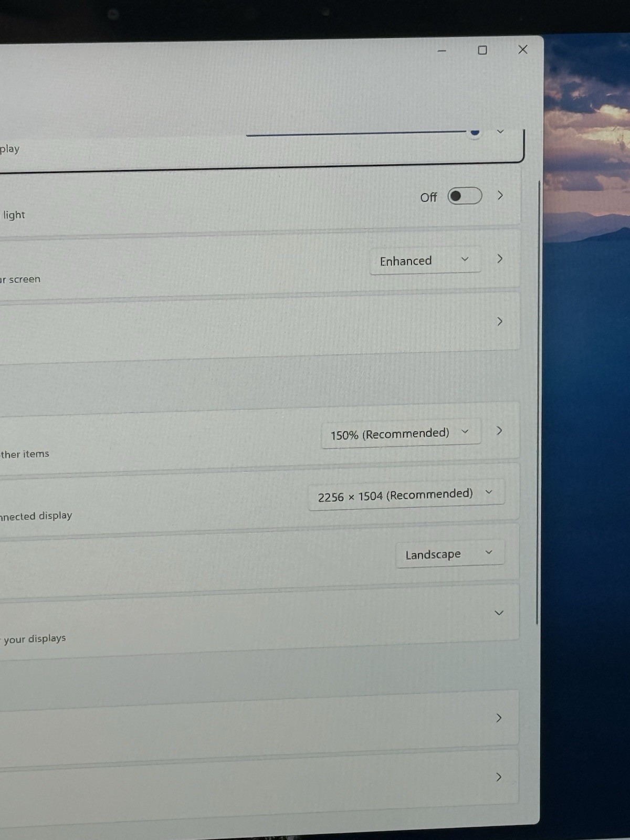
Task: Expand the 'your displays' section chevron
Action: pyautogui.click(x=499, y=613)
